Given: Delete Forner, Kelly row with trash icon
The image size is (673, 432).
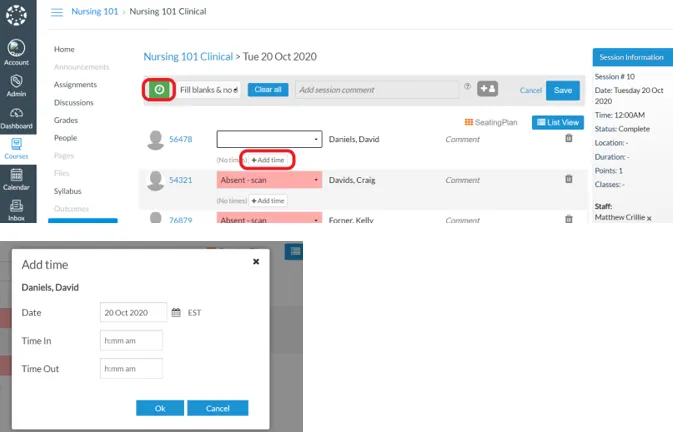Looking at the screenshot, I should [569, 219].
